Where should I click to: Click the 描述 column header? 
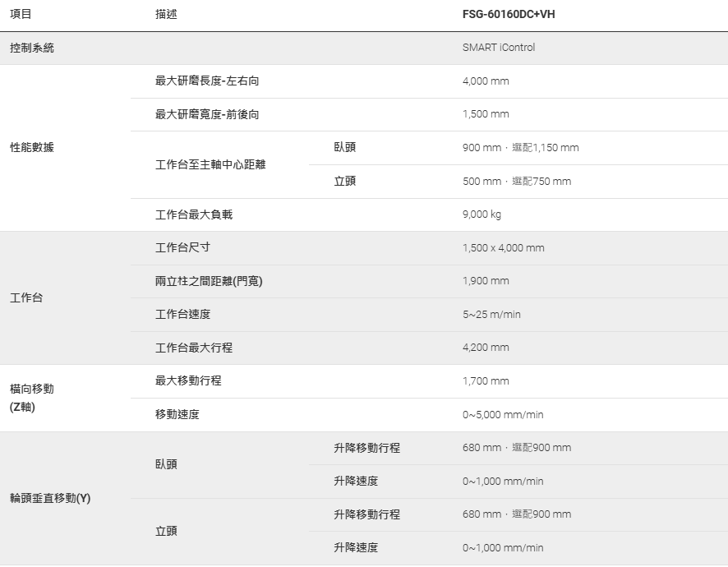tap(166, 15)
